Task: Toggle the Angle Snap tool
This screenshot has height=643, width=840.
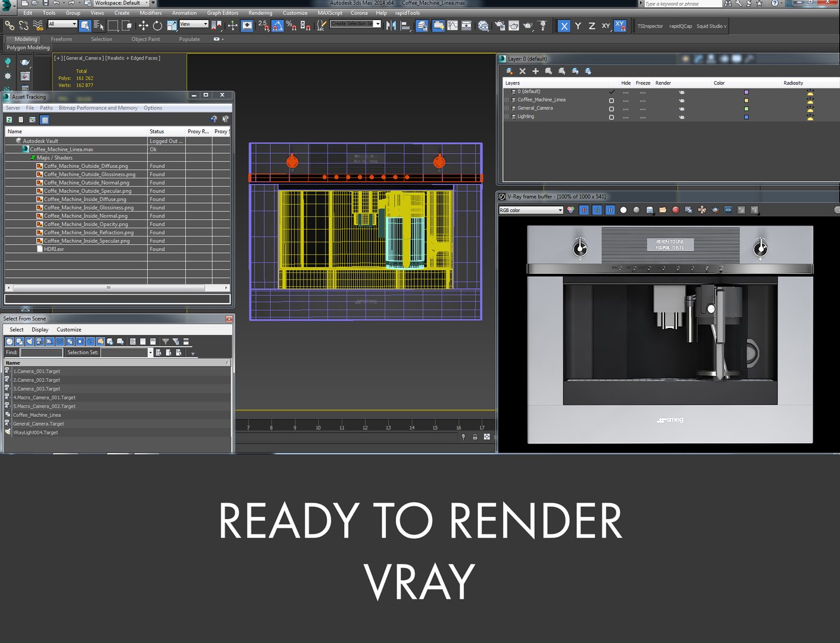Action: pos(277,26)
